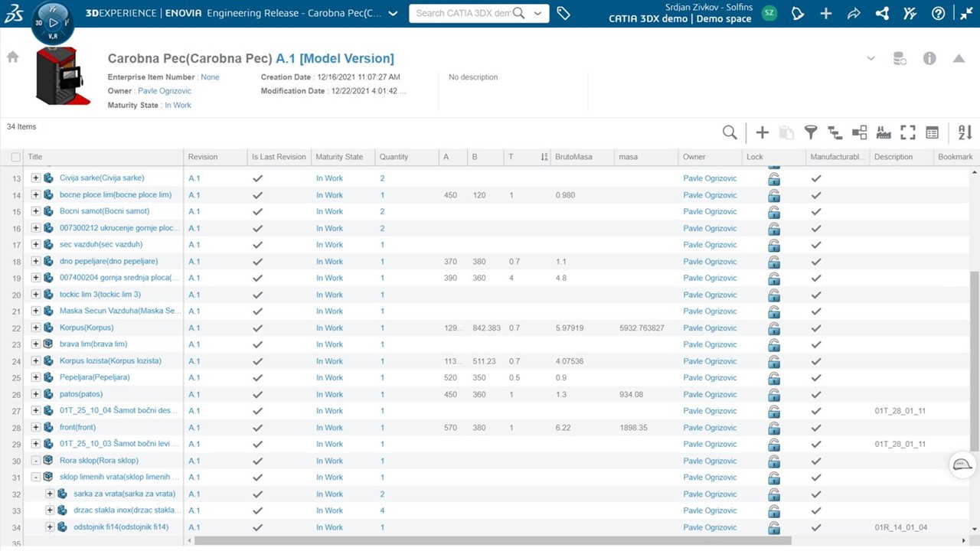This screenshot has width=980, height=551.
Task: Expand the table to fullscreen view
Action: tap(908, 132)
